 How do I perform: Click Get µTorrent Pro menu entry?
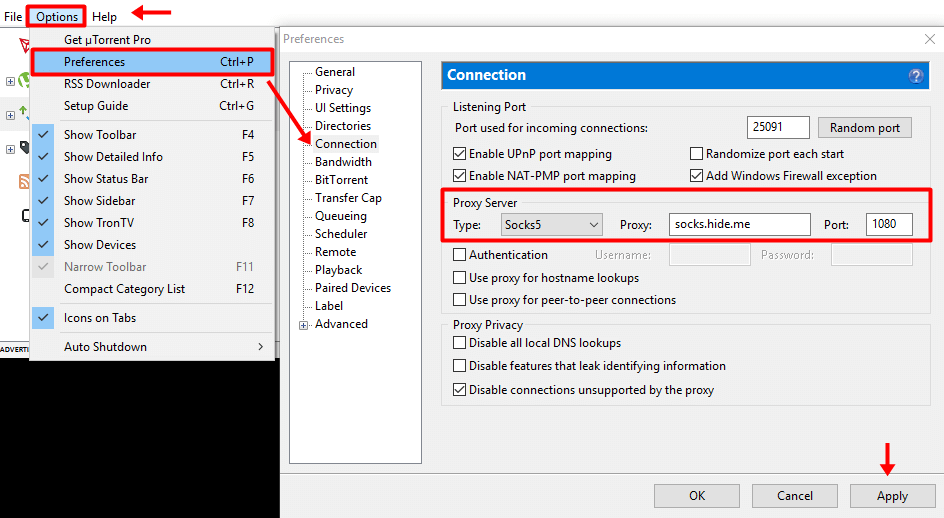tap(152, 40)
